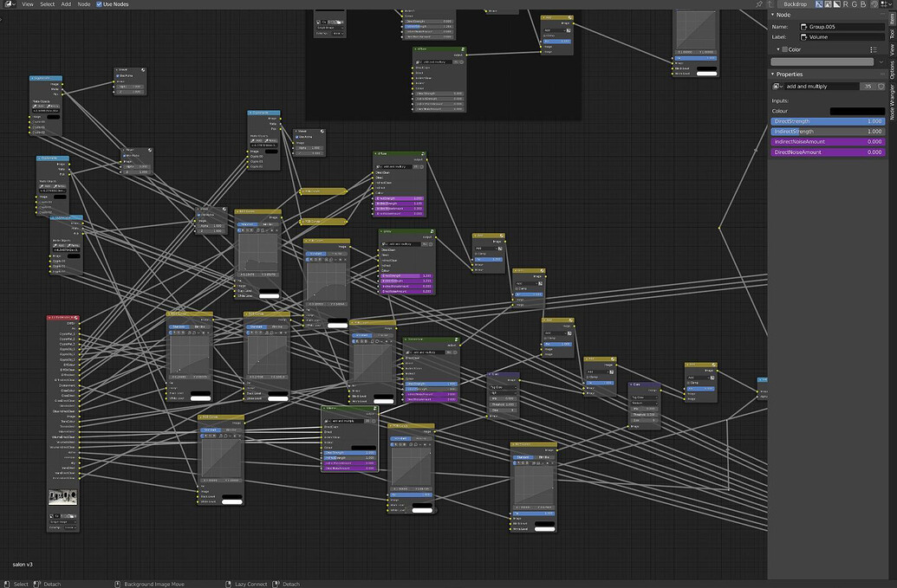Image resolution: width=897 pixels, height=588 pixels.
Task: Toggle the Use Nodes checkbox
Action: coord(99,4)
